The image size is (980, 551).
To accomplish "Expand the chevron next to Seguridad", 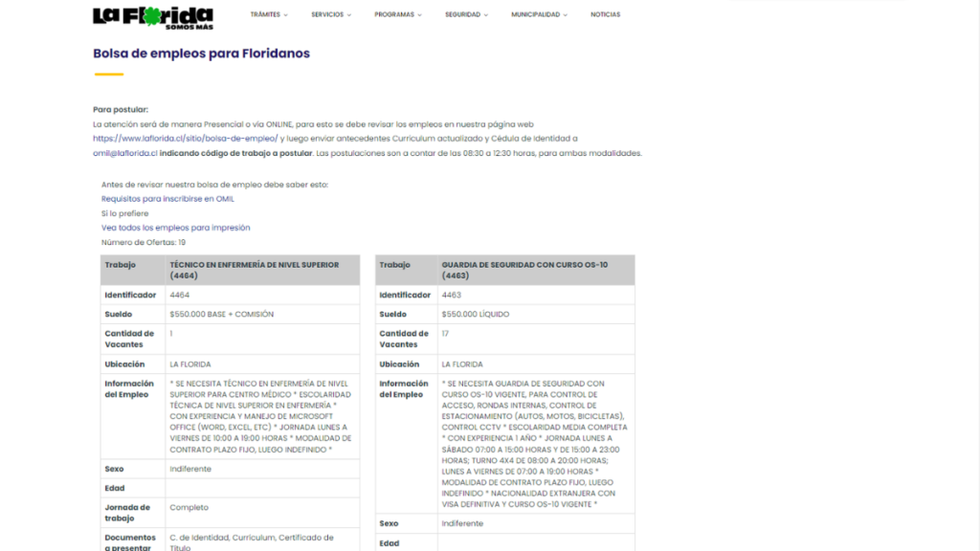I will coord(485,15).
